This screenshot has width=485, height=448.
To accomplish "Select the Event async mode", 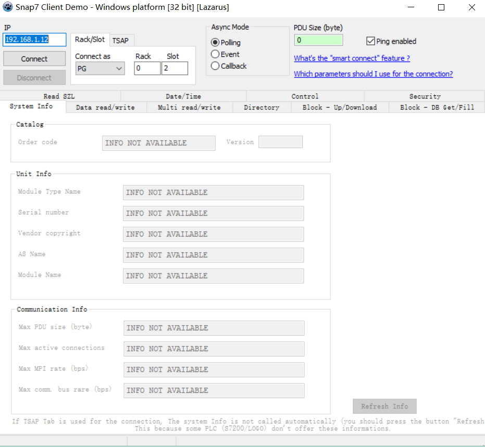I will coord(225,54).
